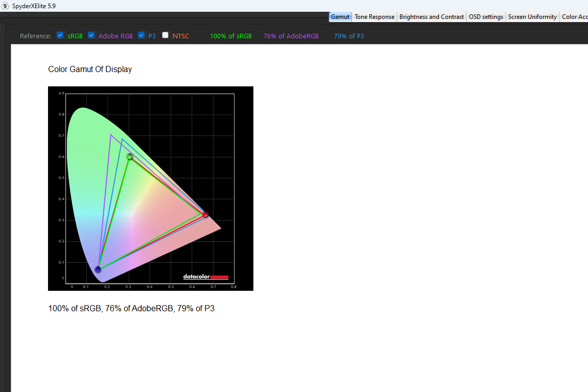Disable the Adobe RGB reference checkbox
Image resolution: width=588 pixels, height=392 pixels.
[91, 35]
